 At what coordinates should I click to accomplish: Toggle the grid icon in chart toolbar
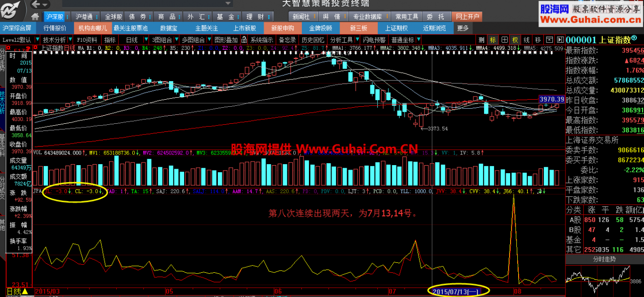(504, 40)
